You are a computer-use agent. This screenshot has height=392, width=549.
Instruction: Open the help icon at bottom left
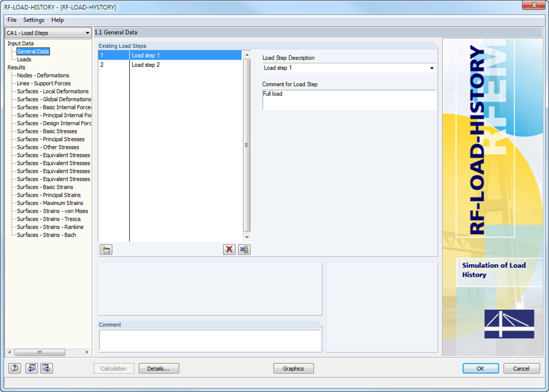pyautogui.click(x=14, y=368)
